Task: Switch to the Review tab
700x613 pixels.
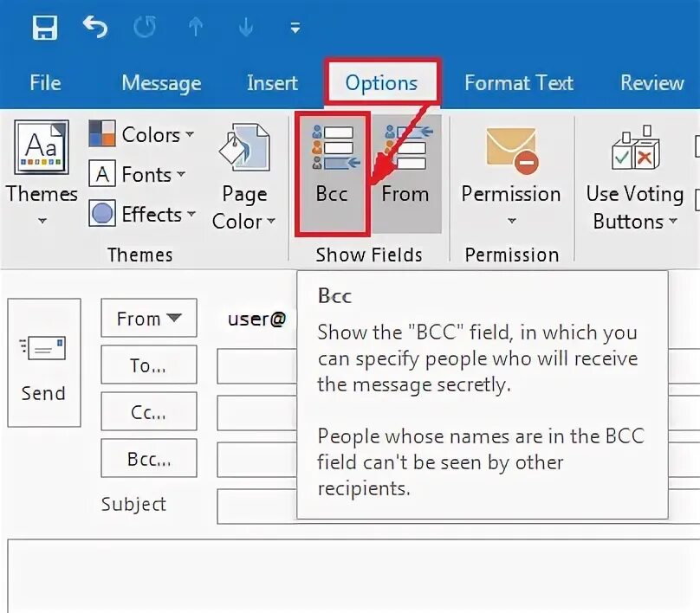Action: [651, 83]
